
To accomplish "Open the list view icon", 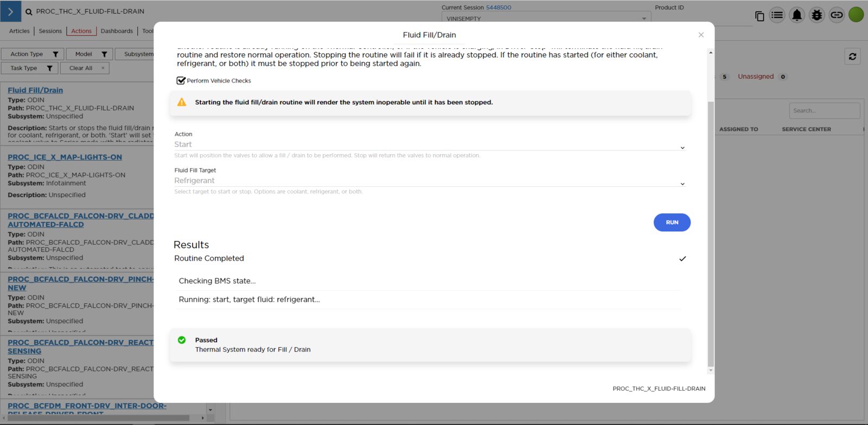I will tap(777, 15).
